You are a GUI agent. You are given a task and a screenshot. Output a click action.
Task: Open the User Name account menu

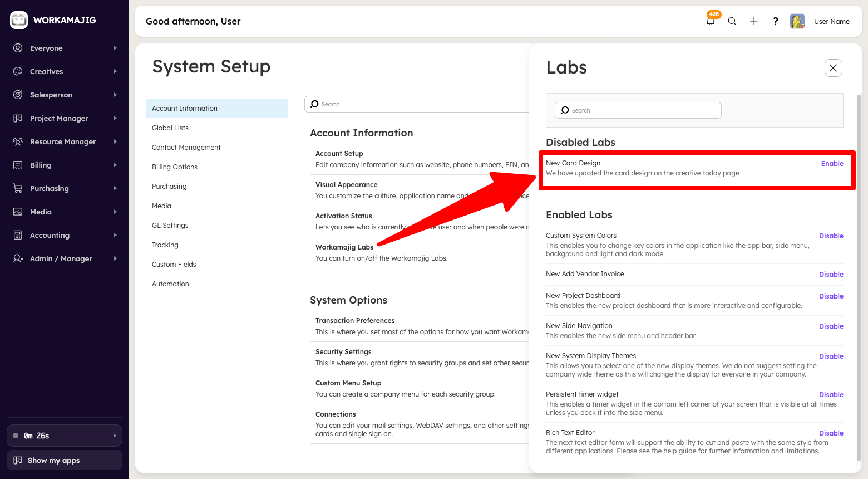tap(832, 21)
